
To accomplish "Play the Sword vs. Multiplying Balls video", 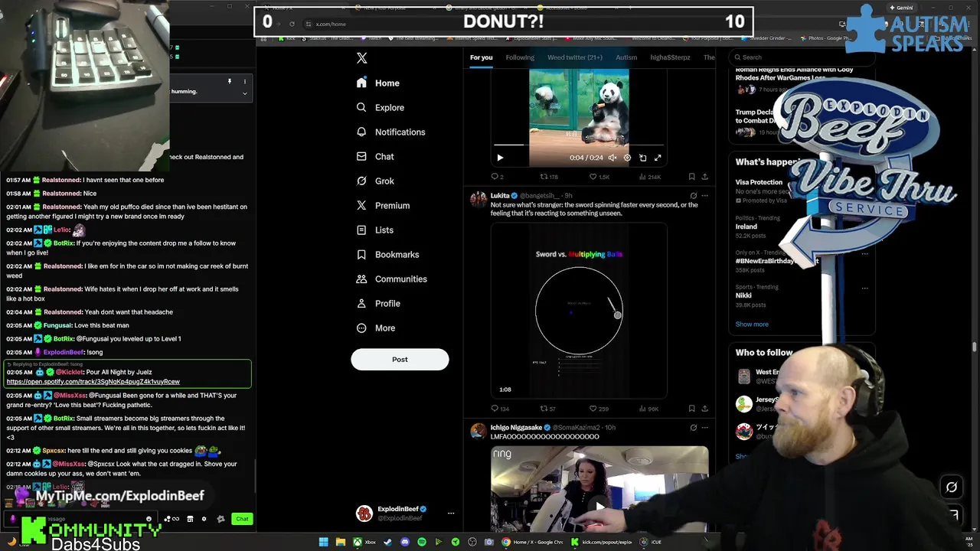I will 579,311.
